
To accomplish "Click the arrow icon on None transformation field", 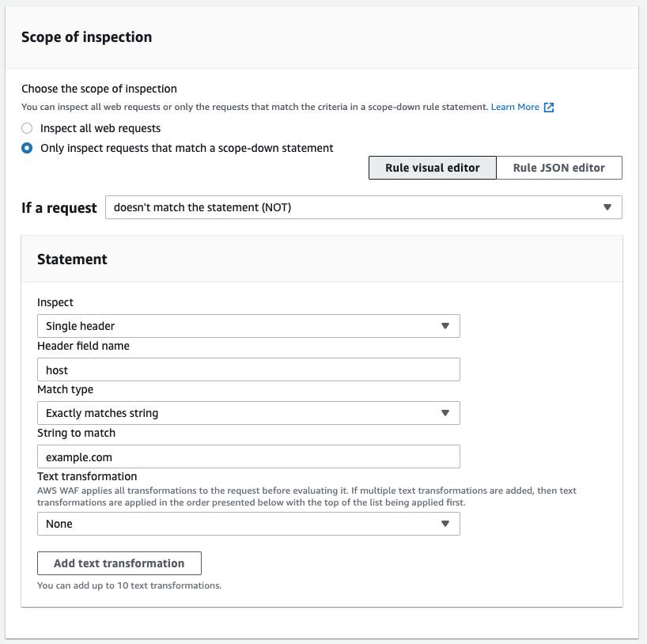I will 445,524.
